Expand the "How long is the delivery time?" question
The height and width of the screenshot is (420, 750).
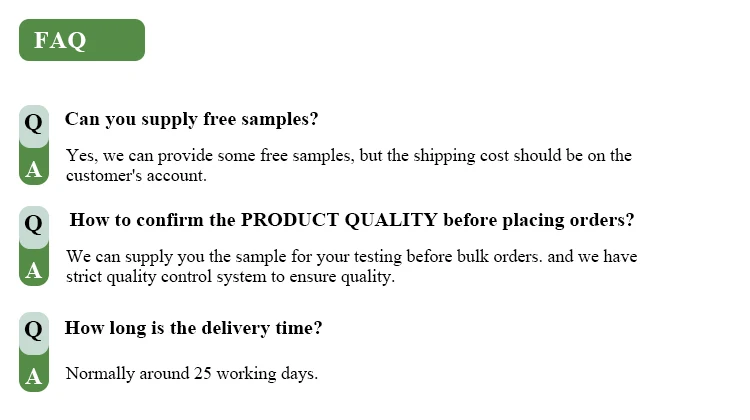coord(194,328)
